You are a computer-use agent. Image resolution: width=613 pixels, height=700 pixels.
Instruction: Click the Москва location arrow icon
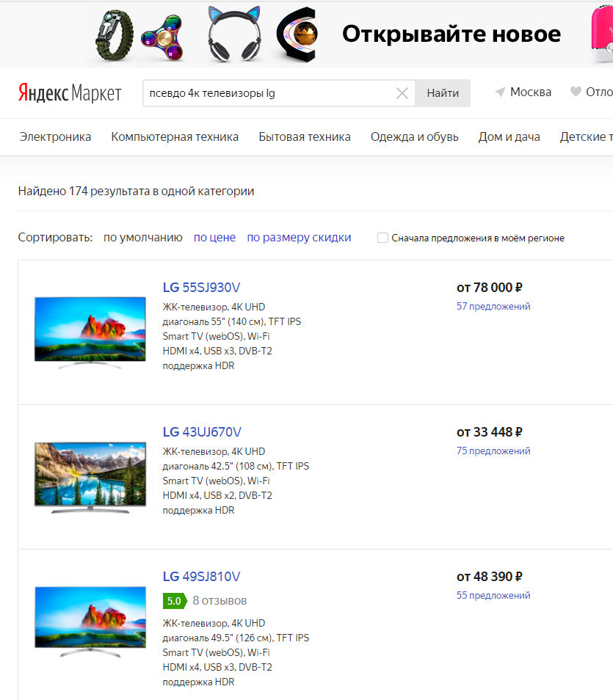500,92
